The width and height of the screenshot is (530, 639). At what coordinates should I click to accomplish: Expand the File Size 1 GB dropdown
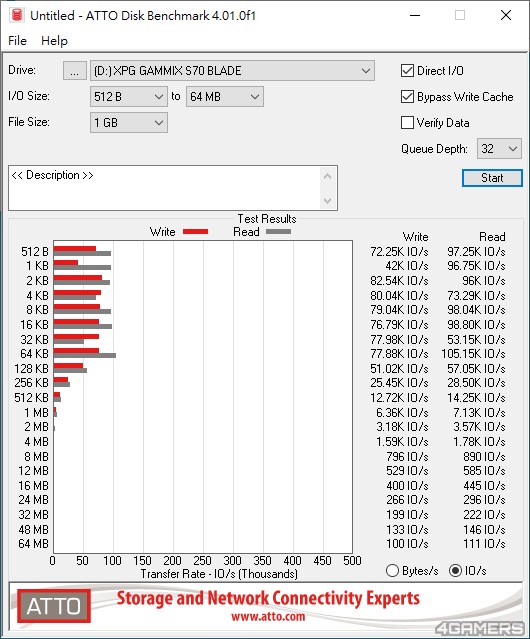click(x=129, y=123)
